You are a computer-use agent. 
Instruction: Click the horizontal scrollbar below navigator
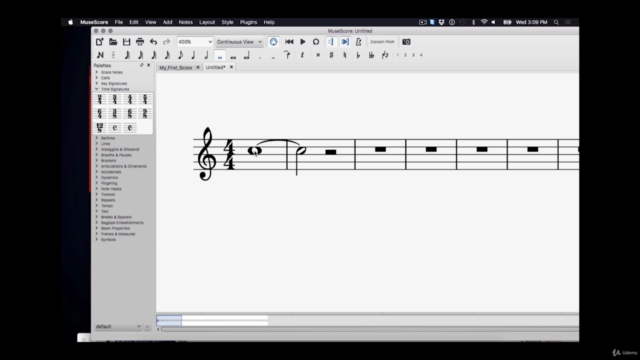[369, 329]
